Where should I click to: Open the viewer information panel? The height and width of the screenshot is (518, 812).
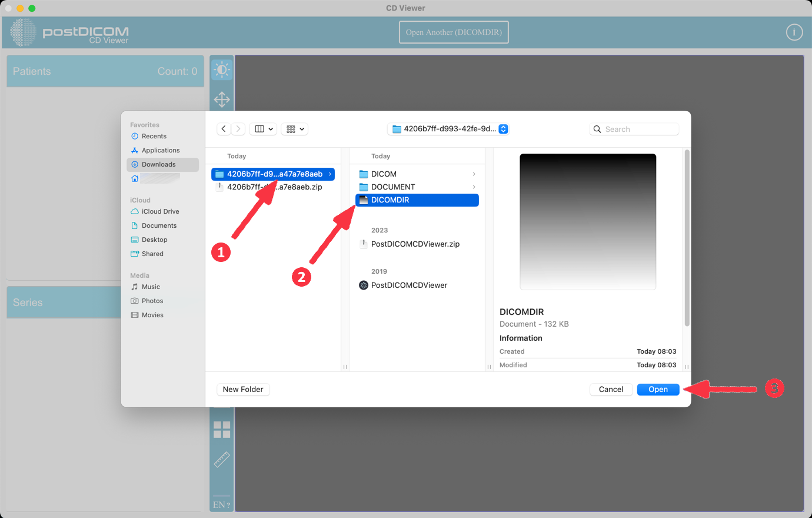click(794, 32)
